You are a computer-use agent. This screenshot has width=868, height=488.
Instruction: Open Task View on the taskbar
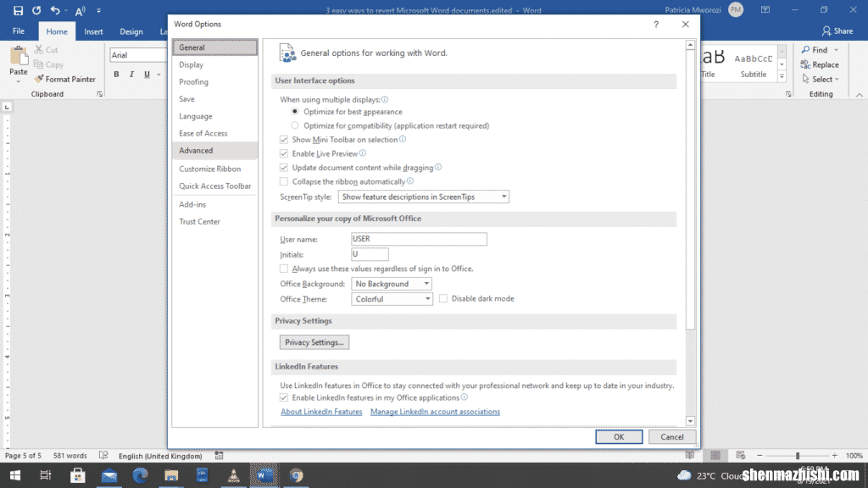click(46, 475)
